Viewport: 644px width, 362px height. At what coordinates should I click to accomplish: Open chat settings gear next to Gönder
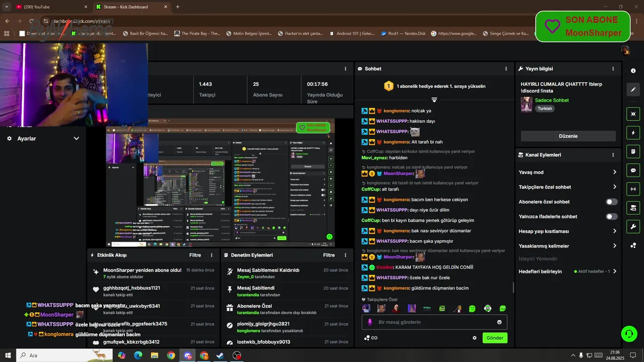pyautogui.click(x=474, y=338)
